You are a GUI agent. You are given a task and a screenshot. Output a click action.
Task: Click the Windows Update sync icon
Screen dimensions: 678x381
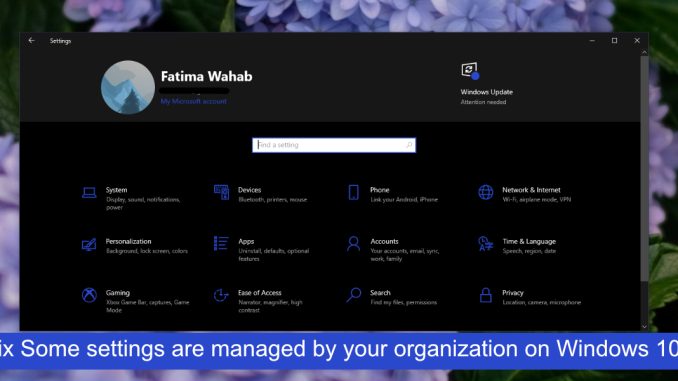470,70
